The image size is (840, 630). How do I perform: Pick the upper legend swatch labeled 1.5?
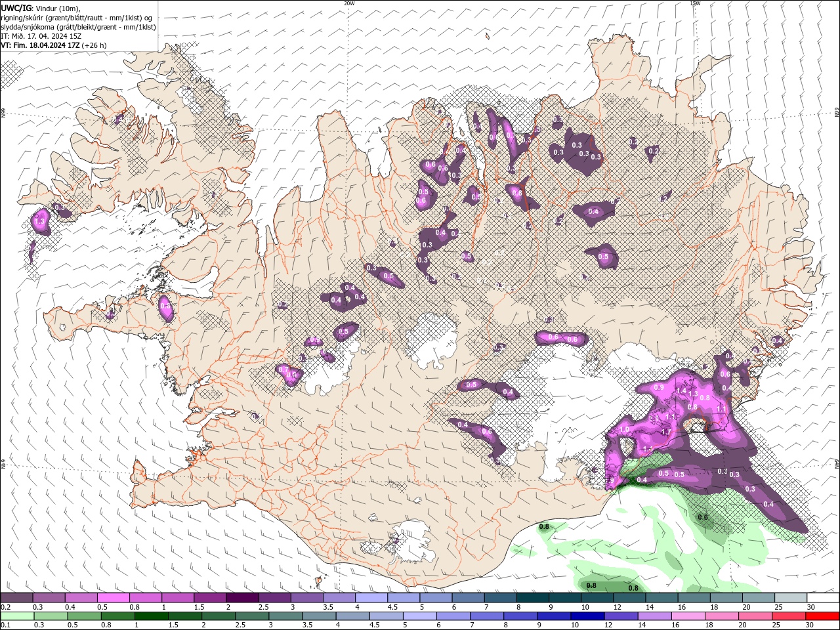click(x=209, y=598)
